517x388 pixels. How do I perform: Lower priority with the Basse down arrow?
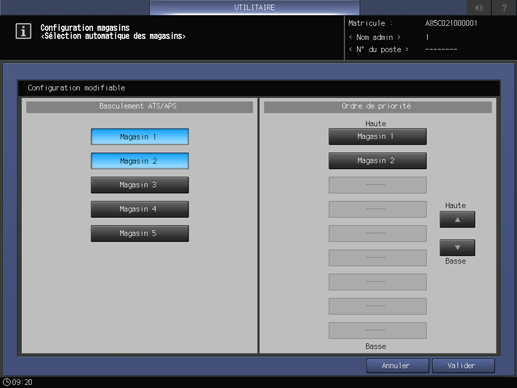coord(457,248)
